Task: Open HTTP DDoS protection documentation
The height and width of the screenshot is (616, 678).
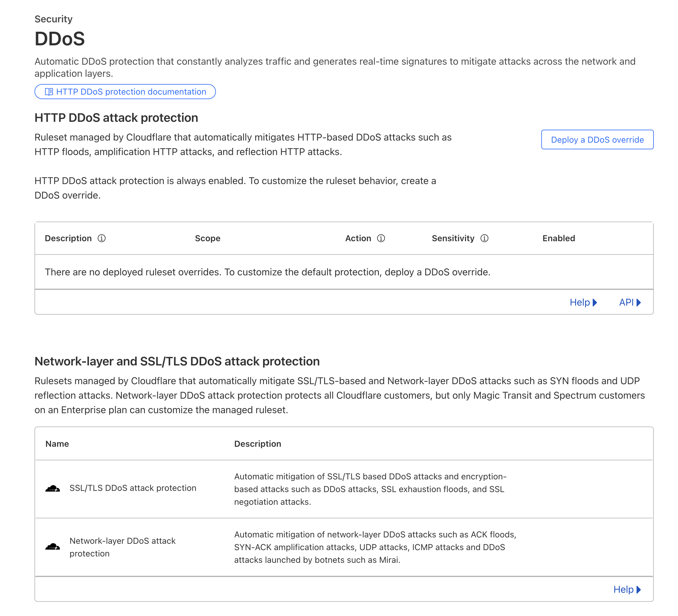Action: (131, 91)
